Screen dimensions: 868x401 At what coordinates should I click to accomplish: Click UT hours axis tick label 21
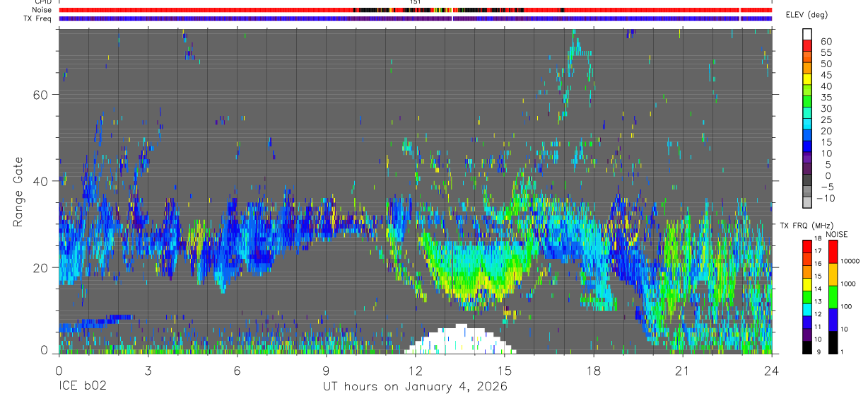(683, 371)
